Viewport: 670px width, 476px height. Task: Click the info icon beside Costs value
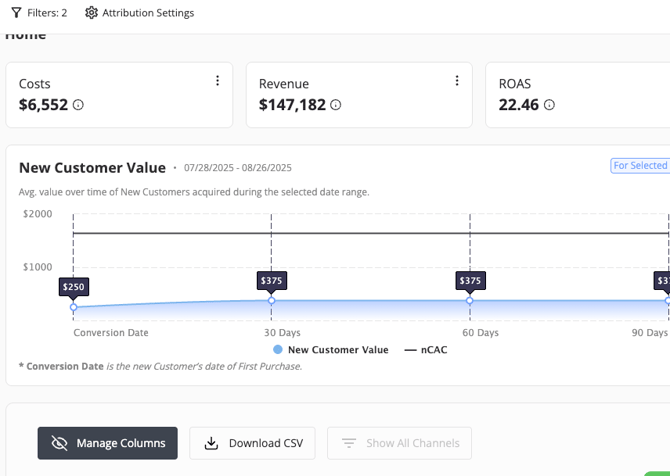(x=78, y=105)
